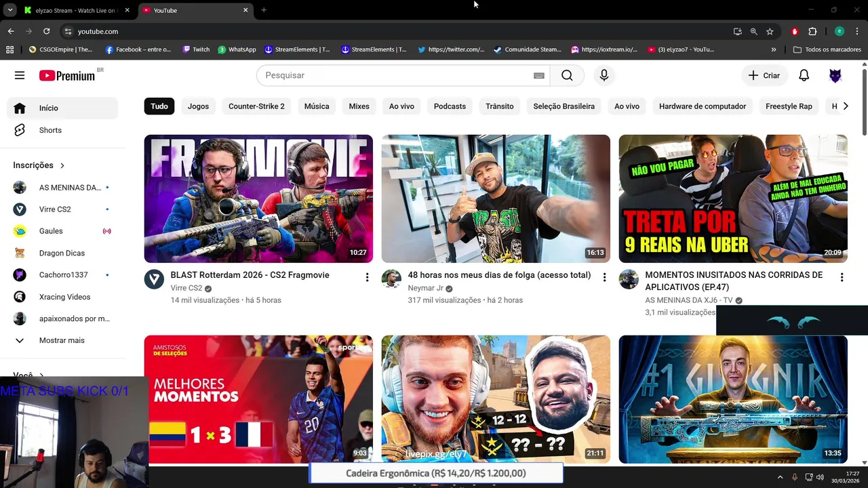The width and height of the screenshot is (868, 488).
Task: Go back in browser toolbar
Action: [x=11, y=31]
